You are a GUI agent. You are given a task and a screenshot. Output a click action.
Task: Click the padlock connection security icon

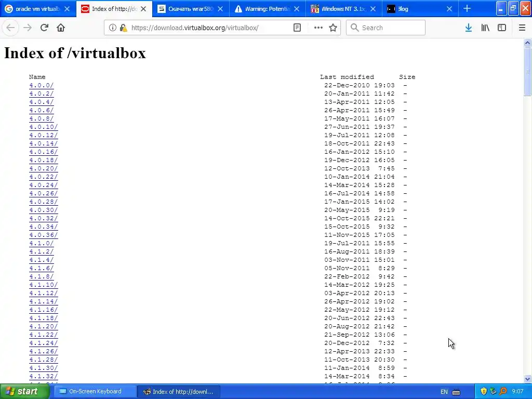coord(123,28)
